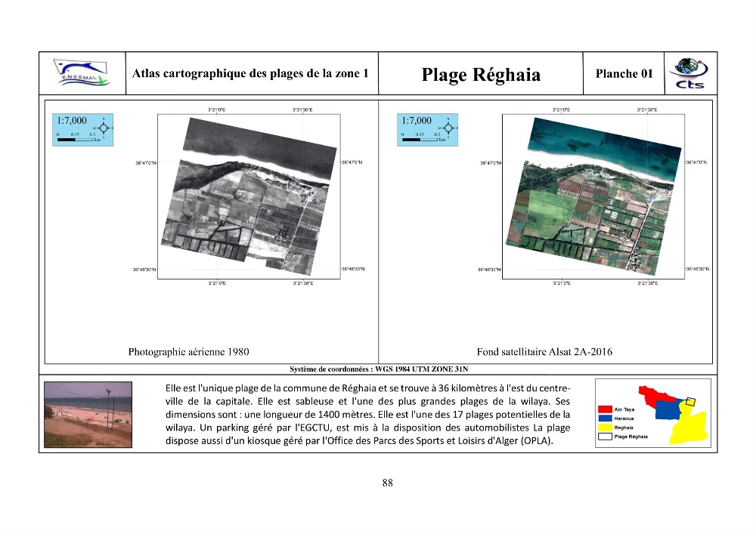Screen dimensions: 756x534
Task: Click the scale bar in the 1980 map's blue box
Action: pos(75,139)
